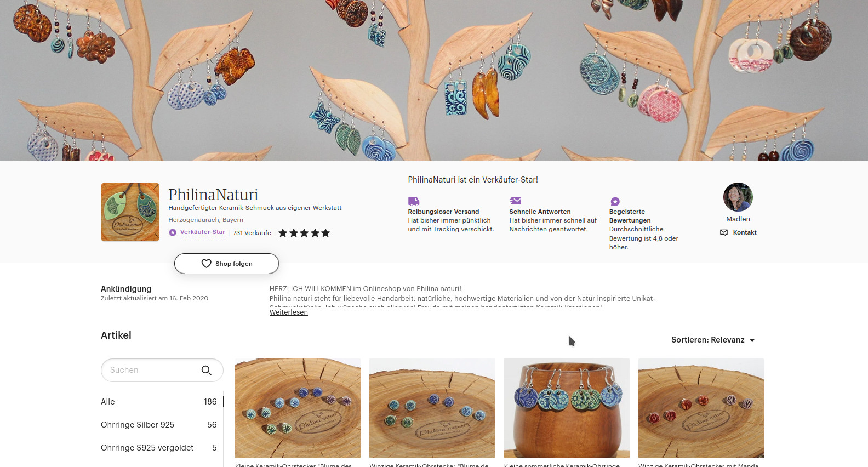Follow the shop with Shop folgen button
The height and width of the screenshot is (467, 868).
point(226,264)
